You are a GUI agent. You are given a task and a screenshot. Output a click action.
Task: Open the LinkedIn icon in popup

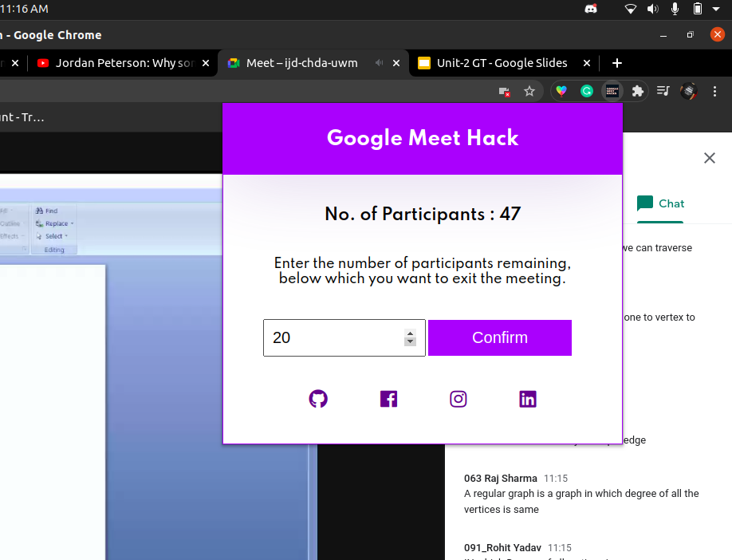pyautogui.click(x=528, y=399)
